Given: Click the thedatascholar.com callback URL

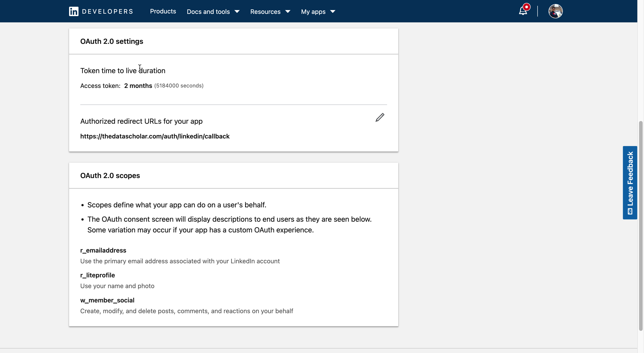Looking at the screenshot, I should [x=155, y=136].
